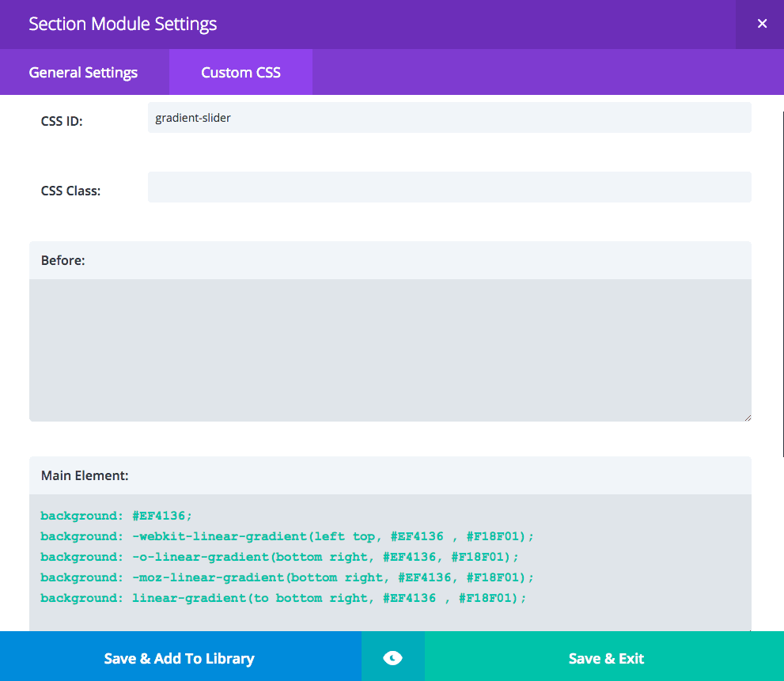Focus the empty CSS Class input field
The image size is (784, 681).
(449, 187)
